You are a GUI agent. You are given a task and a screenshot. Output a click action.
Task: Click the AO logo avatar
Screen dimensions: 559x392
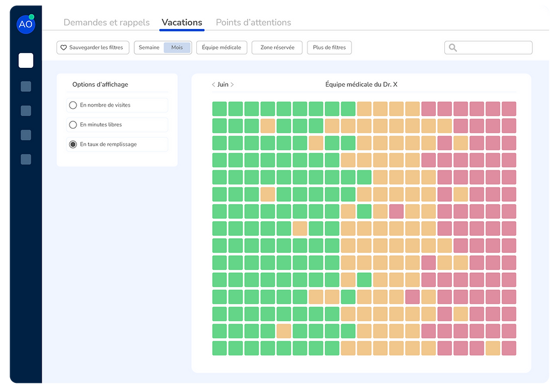tap(26, 24)
